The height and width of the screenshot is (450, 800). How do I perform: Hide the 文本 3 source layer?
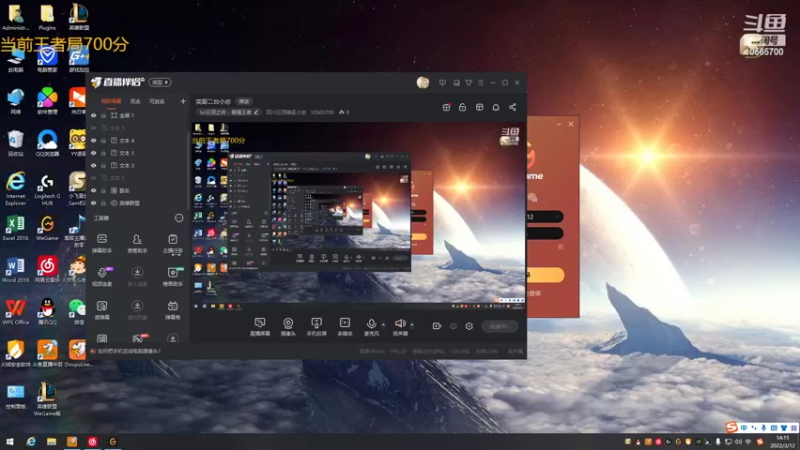(x=93, y=165)
